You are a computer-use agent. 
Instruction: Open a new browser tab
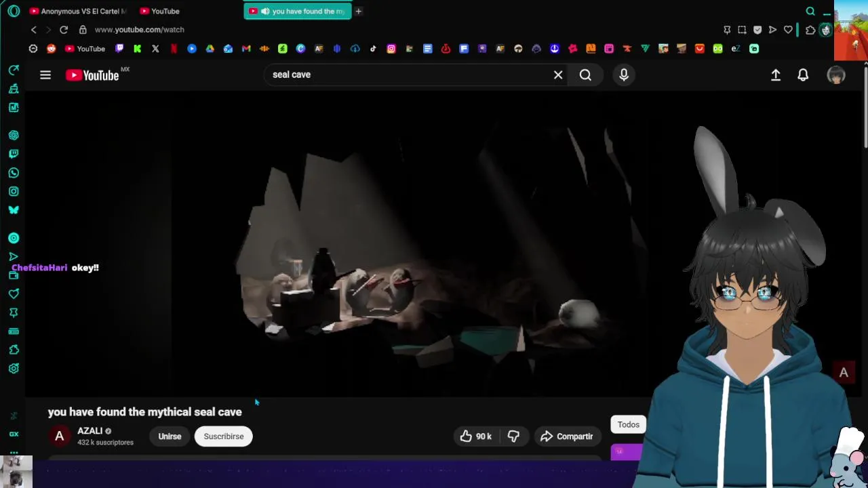pyautogui.click(x=358, y=11)
